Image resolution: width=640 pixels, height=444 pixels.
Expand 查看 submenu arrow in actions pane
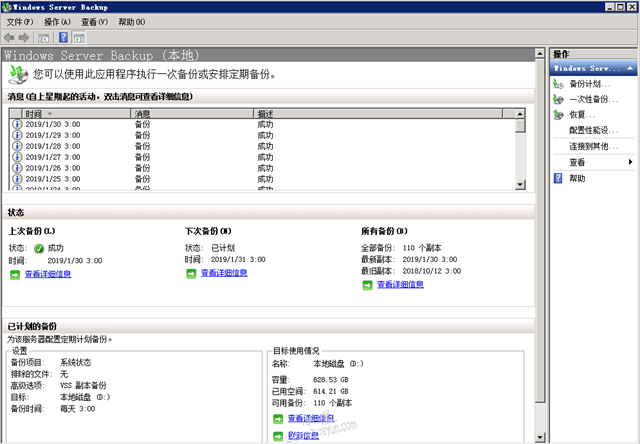(x=631, y=162)
